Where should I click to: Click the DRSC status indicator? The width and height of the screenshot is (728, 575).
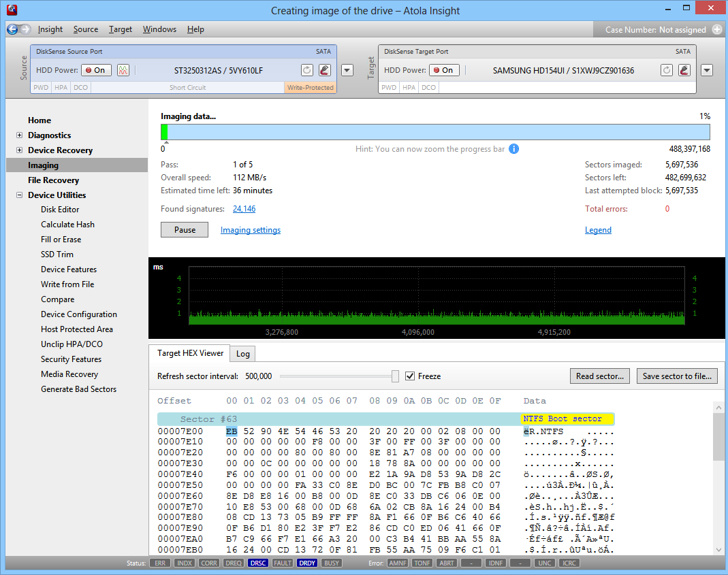coord(258,563)
